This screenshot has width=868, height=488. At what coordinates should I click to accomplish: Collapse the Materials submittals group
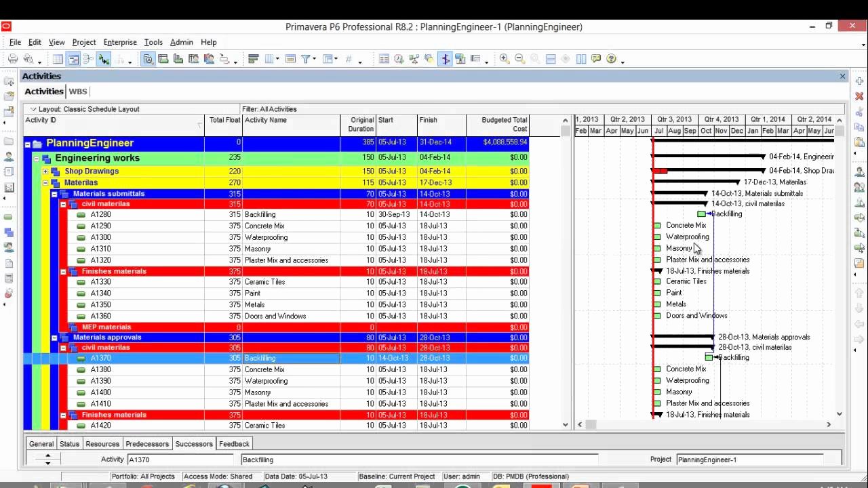pyautogui.click(x=54, y=194)
